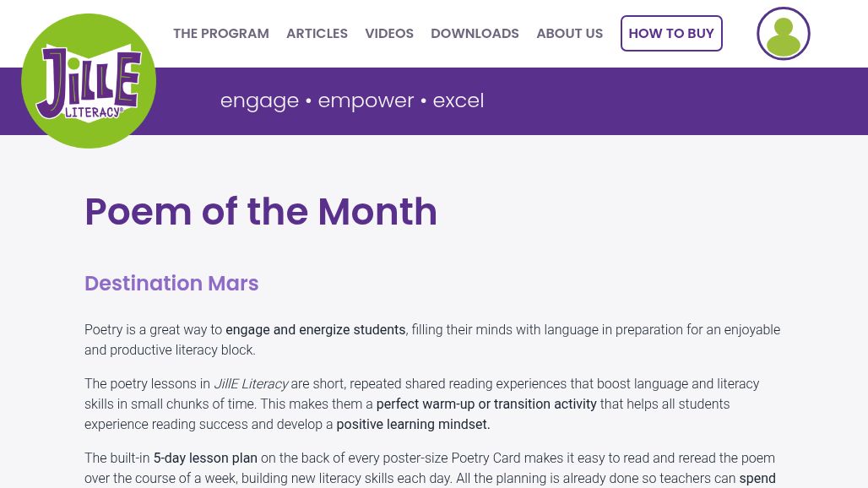Image resolution: width=868 pixels, height=488 pixels.
Task: Click bold perfect warm-up or transition activity
Action: point(486,404)
